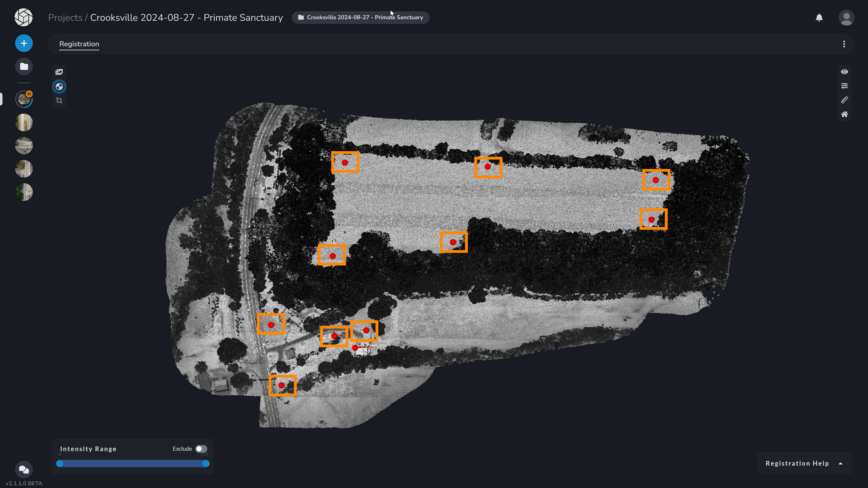Open the Crooksville Primate Sanctuary folder selector
This screenshot has height=488, width=868.
360,17
